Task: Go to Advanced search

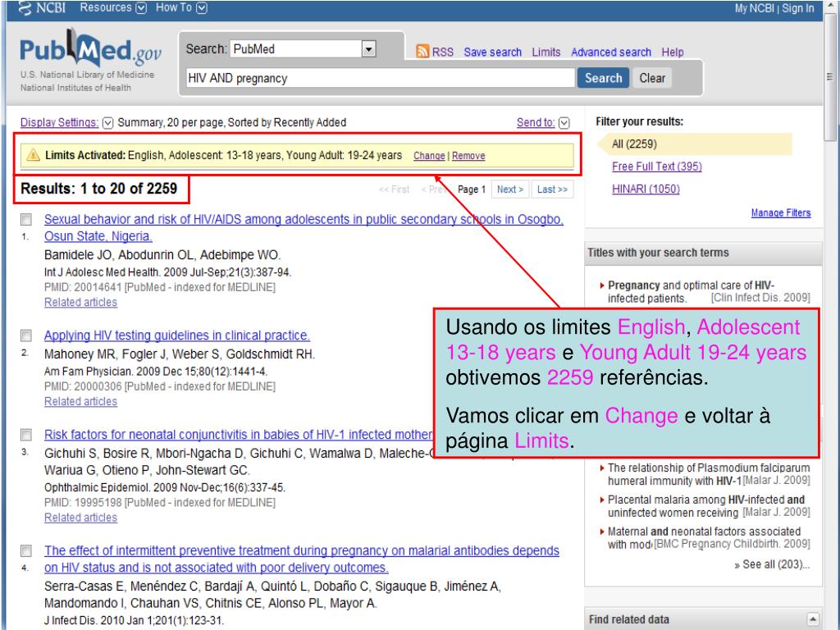Action: (610, 52)
